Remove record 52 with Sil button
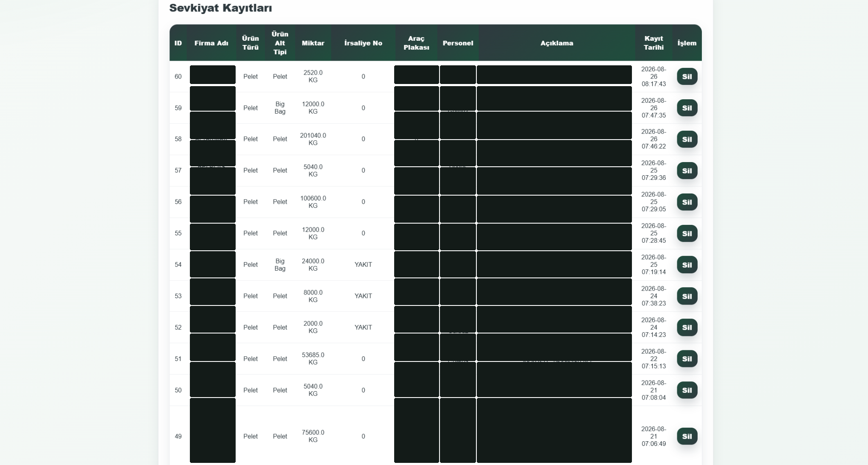Screen dimensions: 868x465 click(687, 327)
